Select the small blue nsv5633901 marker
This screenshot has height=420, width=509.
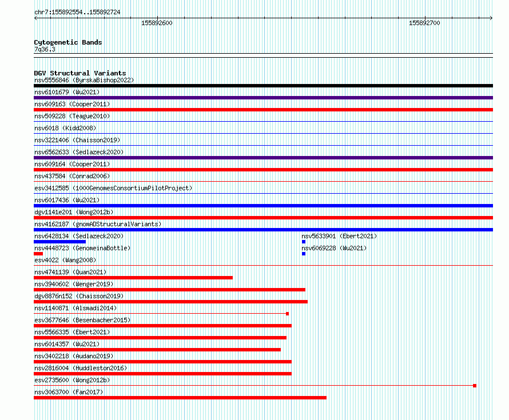[304, 242]
